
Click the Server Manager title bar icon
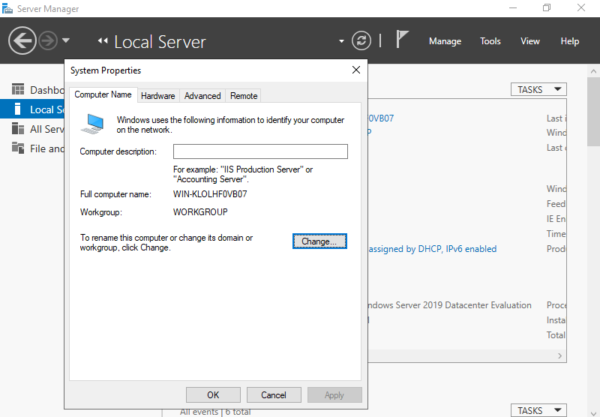[x=7, y=8]
